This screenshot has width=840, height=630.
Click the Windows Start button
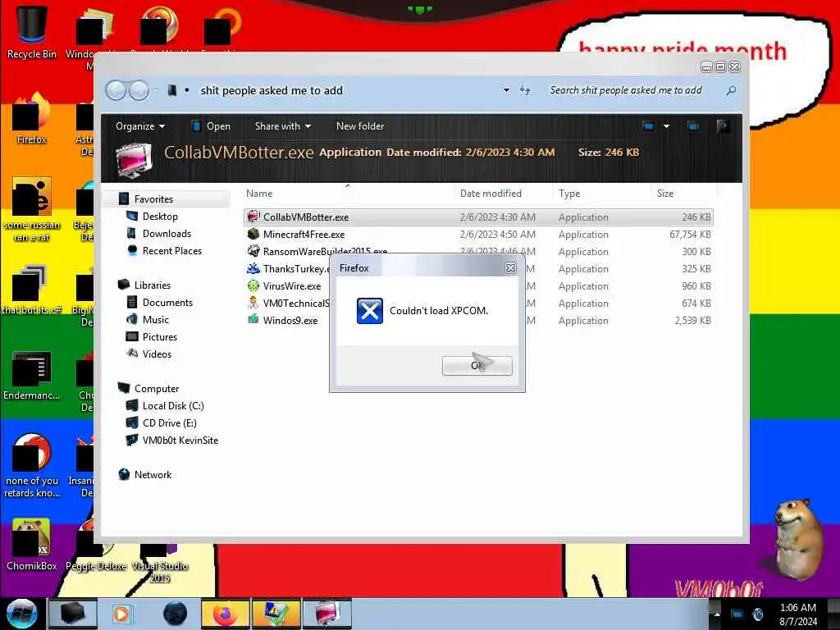pyautogui.click(x=21, y=614)
